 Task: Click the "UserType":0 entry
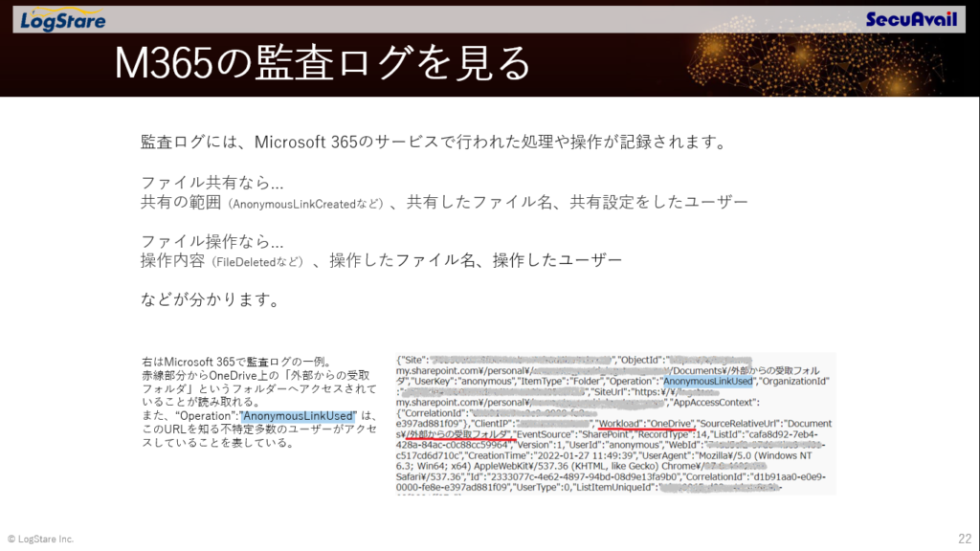click(x=542, y=487)
